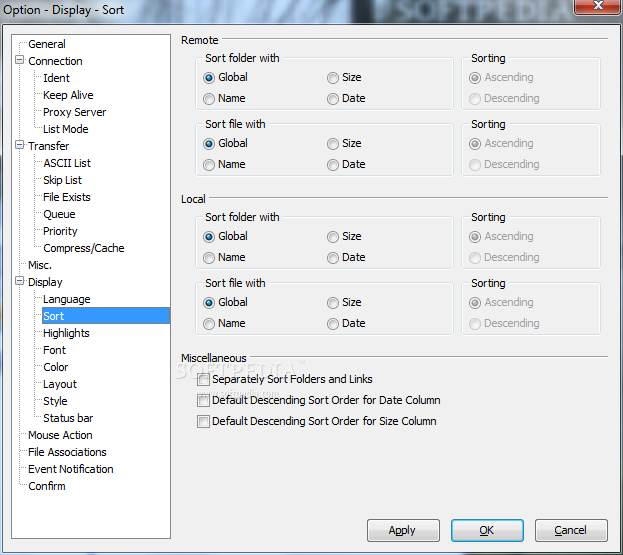
Task: Select Status bar item
Action: (68, 418)
